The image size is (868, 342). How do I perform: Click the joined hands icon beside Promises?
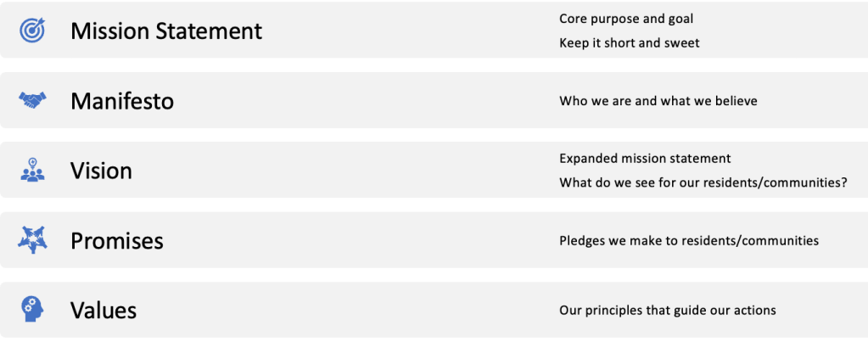[32, 240]
